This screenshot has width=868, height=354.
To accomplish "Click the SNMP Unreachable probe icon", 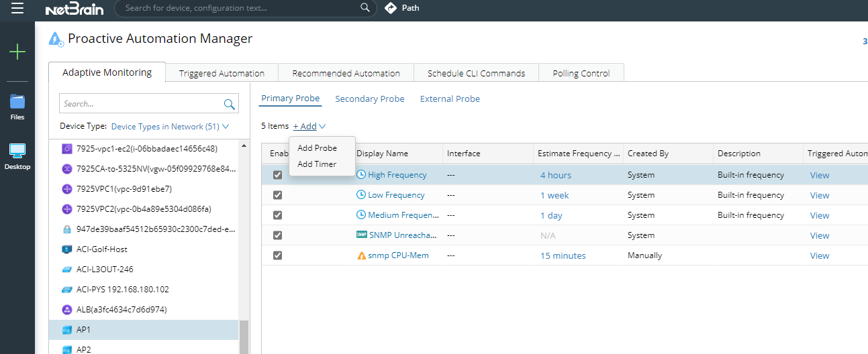I will [362, 235].
